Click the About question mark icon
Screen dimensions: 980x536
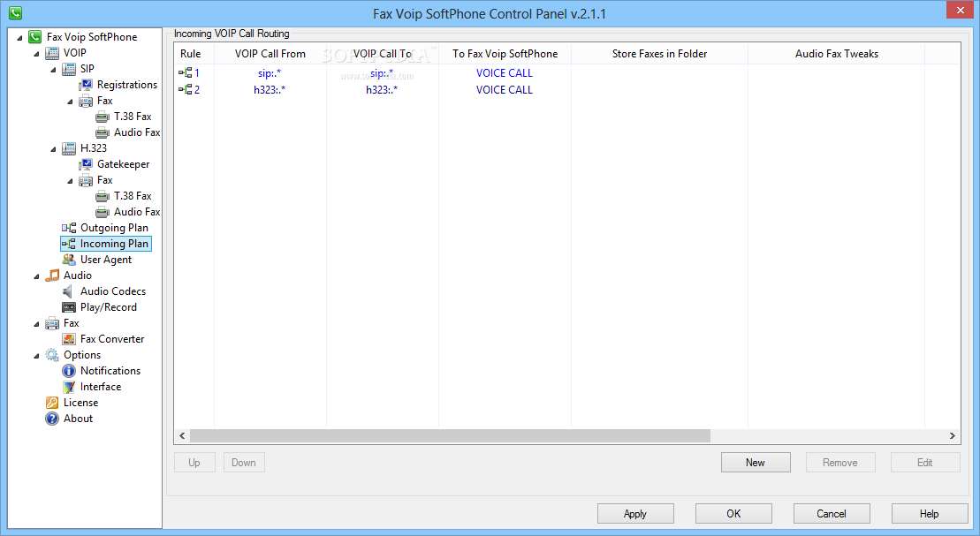pyautogui.click(x=52, y=419)
